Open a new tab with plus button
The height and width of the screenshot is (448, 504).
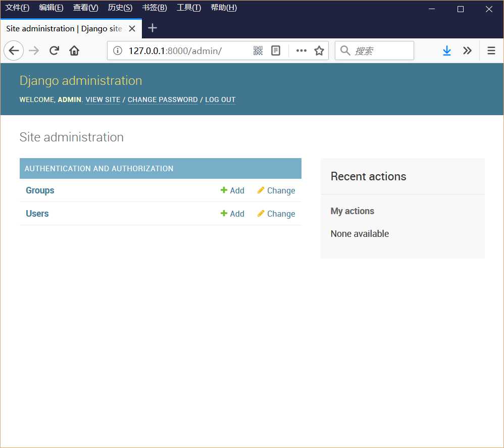153,28
